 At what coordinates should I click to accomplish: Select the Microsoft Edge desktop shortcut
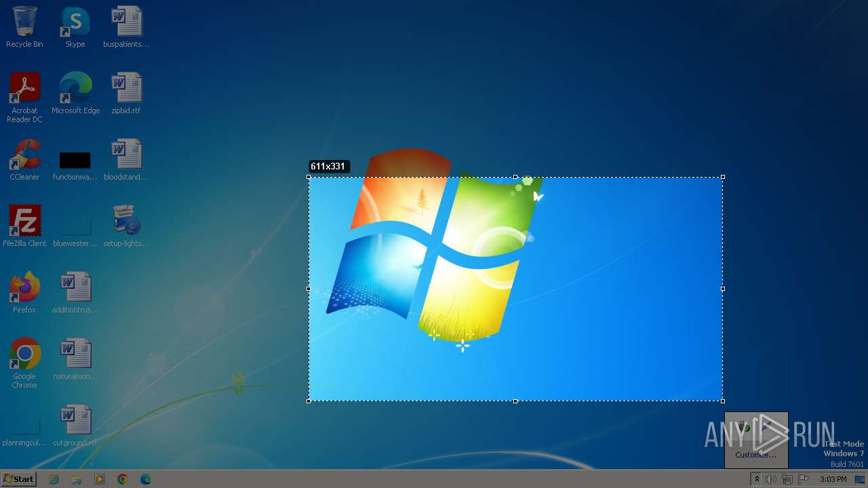coord(75,87)
